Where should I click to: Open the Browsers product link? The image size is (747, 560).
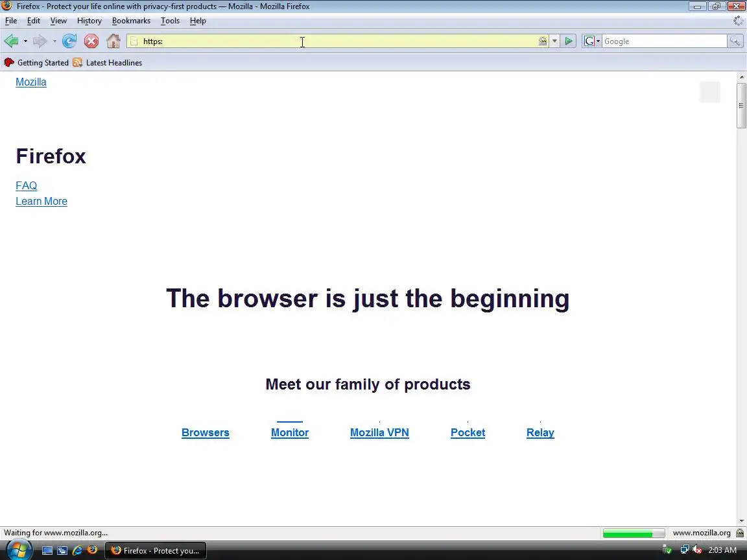click(206, 433)
